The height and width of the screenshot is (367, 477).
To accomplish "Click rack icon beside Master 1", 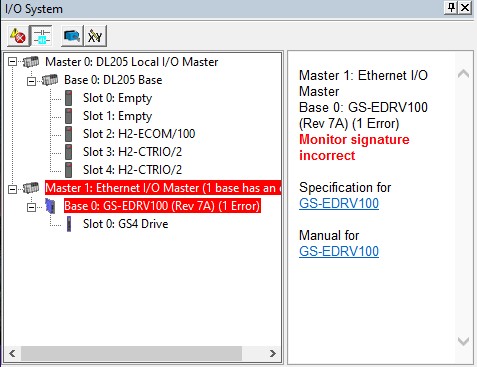I will point(31,188).
